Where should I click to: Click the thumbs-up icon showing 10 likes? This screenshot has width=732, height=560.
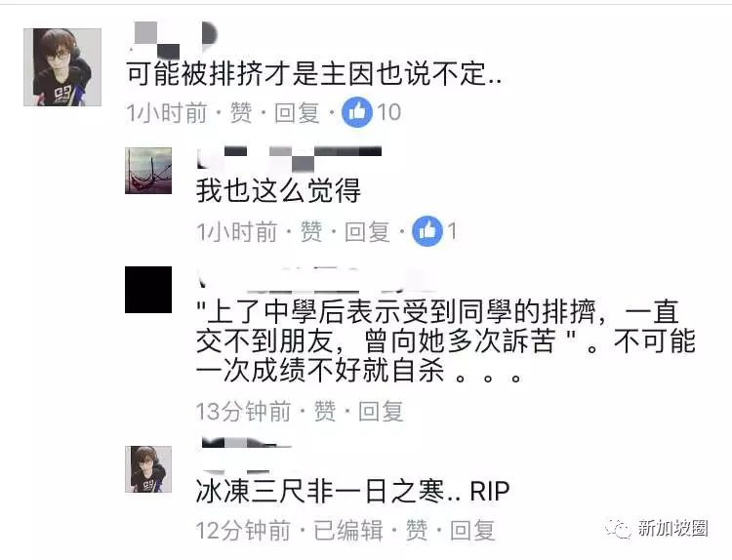pos(356,112)
